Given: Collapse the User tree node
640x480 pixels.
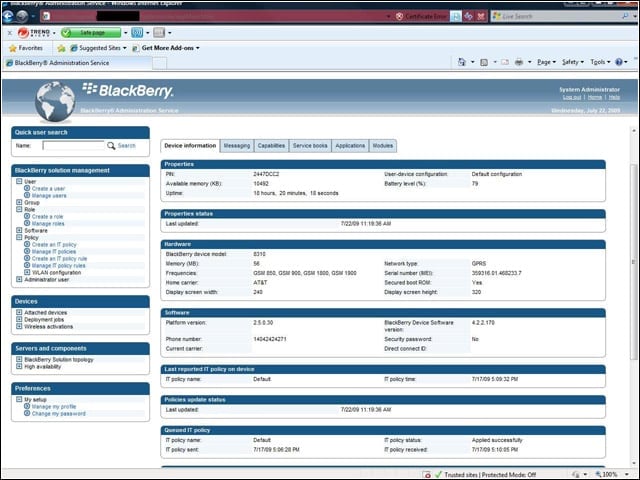Looking at the screenshot, I should (19, 181).
